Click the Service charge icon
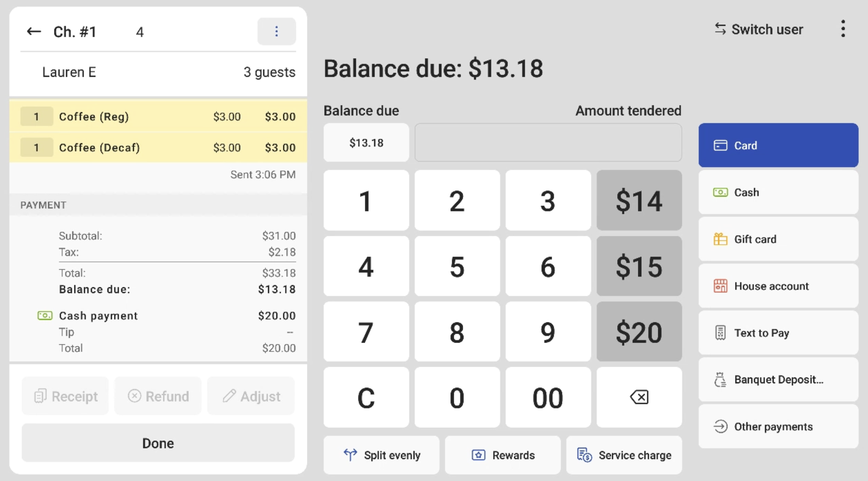 [x=584, y=455]
